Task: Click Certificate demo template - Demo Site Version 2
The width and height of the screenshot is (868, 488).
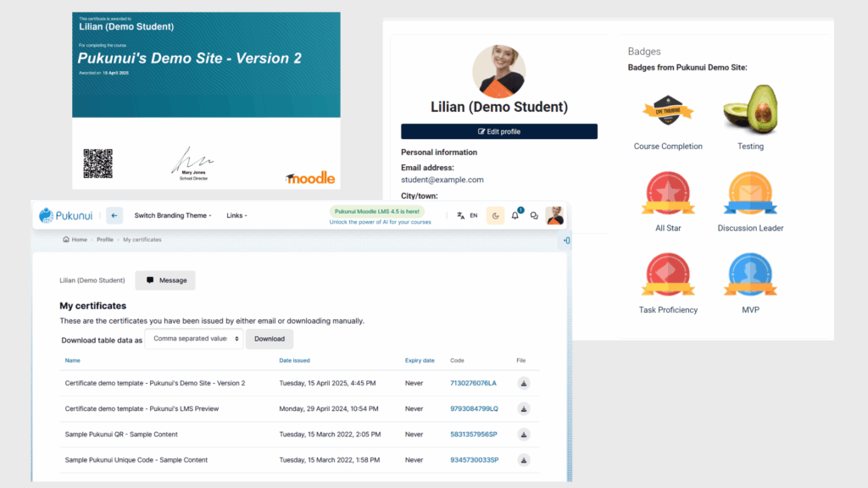Action: [x=155, y=383]
